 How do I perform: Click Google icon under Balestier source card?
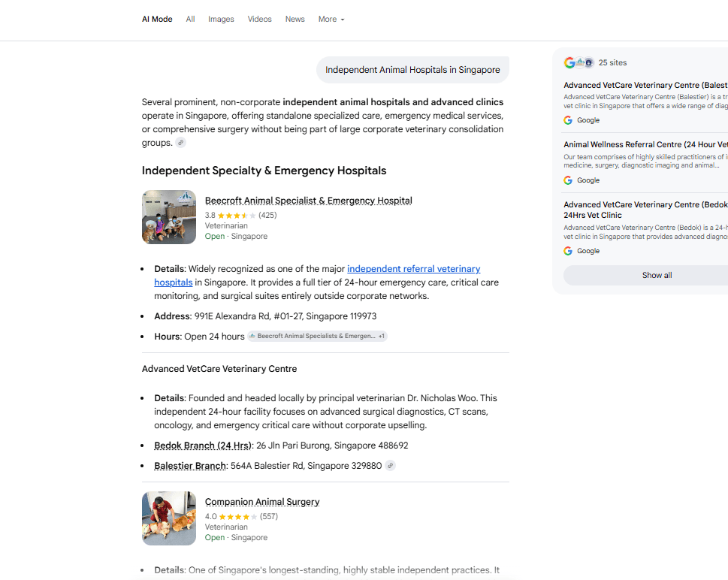click(568, 120)
